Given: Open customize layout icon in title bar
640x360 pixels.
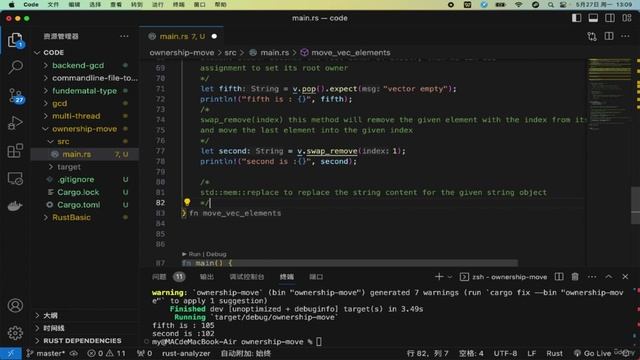Looking at the screenshot, I should tap(627, 18).
